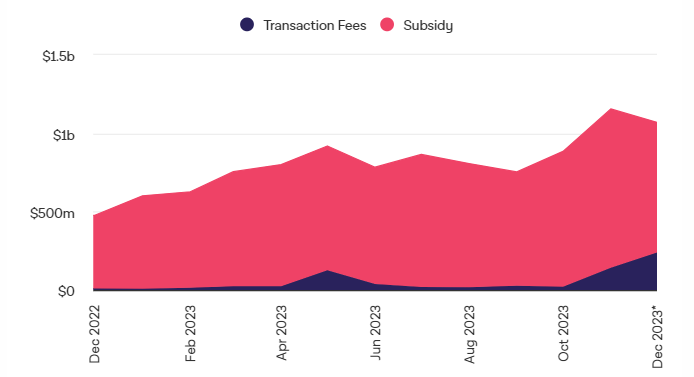This screenshot has height=377, width=694.
Task: Select the Jun 2023 axis label
Action: (x=375, y=332)
